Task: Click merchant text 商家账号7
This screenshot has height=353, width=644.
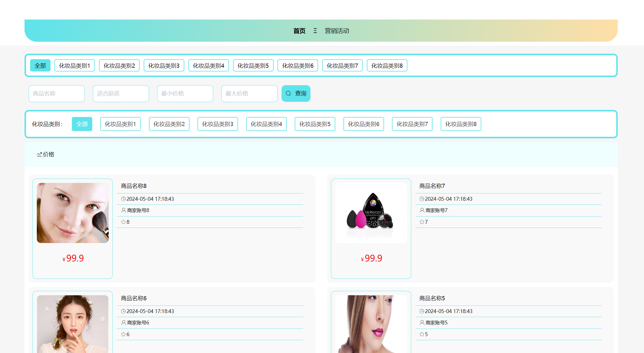Action: pyautogui.click(x=437, y=210)
